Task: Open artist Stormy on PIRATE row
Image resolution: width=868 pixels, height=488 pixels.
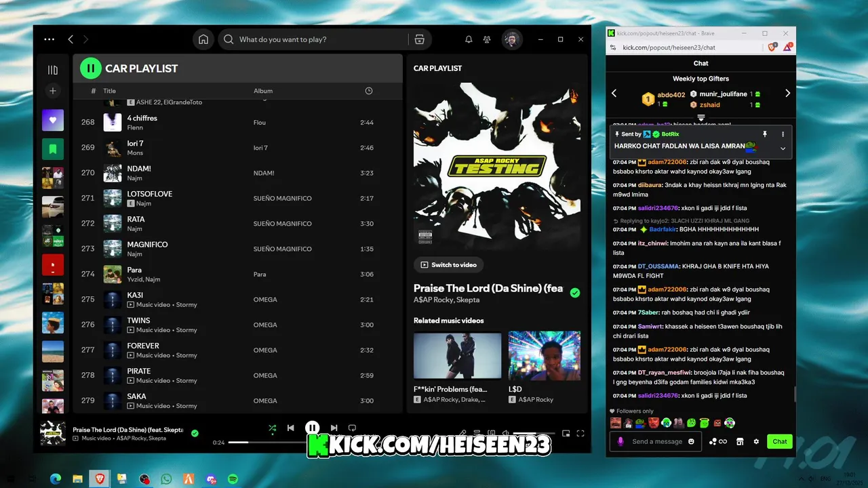Action: coord(186,381)
